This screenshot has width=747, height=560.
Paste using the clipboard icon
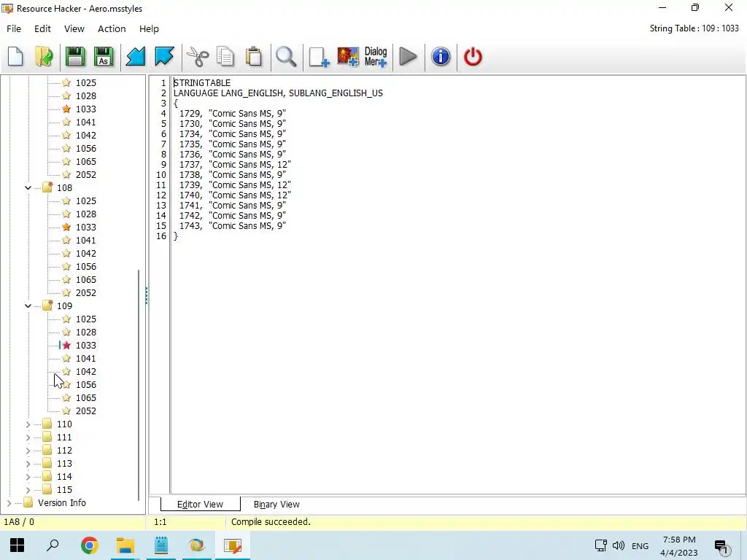click(x=254, y=57)
